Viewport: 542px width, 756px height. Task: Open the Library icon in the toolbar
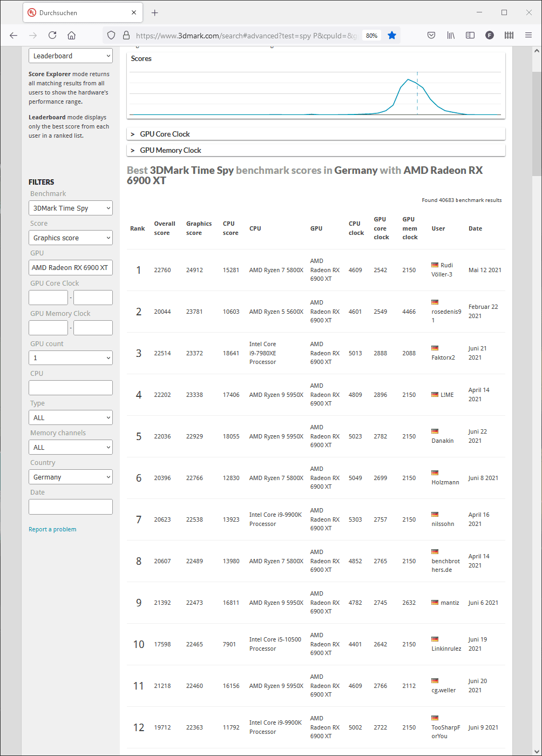(451, 35)
